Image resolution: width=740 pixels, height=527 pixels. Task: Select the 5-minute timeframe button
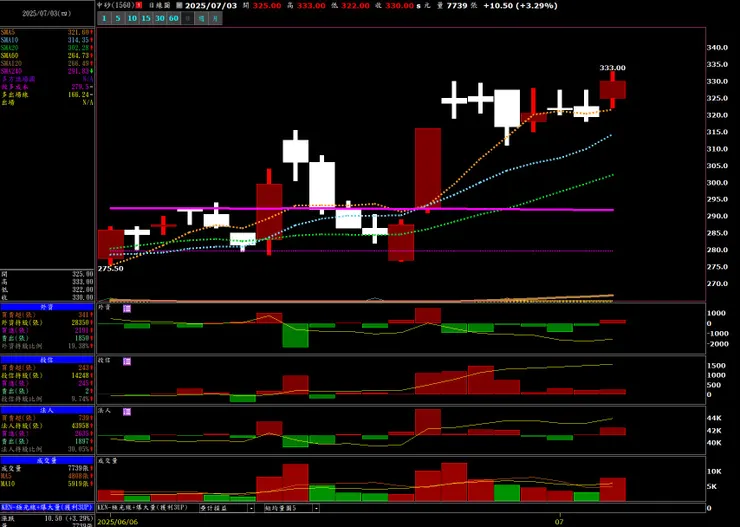(118, 18)
